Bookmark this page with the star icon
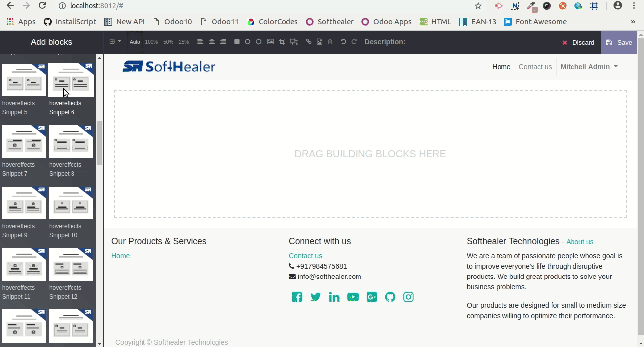Viewport: 644px width, 347px height. 478,6
